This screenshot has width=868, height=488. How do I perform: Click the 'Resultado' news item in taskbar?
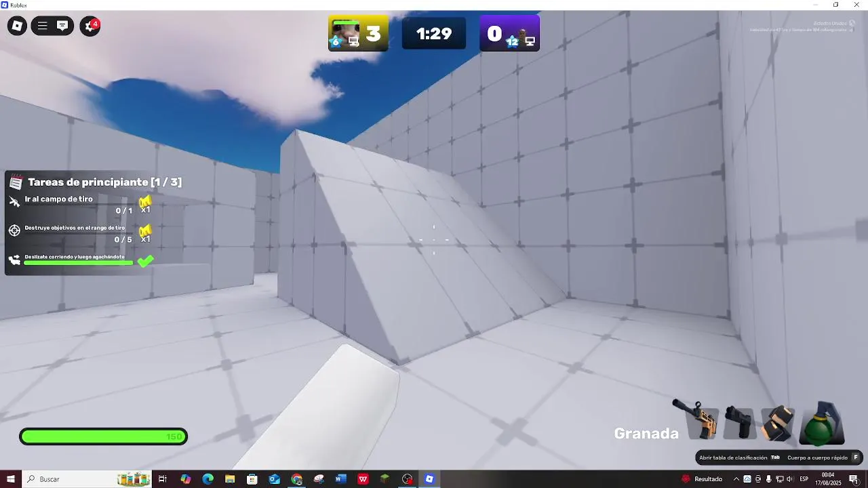pos(702,479)
